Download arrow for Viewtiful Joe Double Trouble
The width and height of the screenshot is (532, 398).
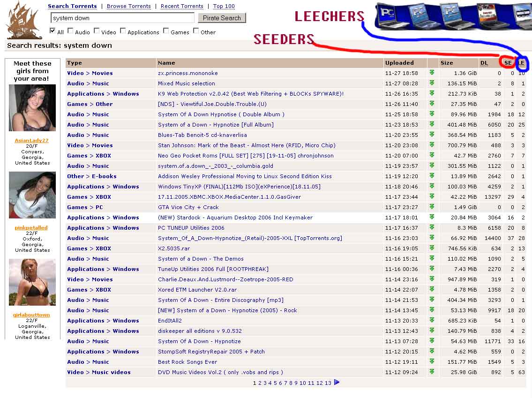pos(432,104)
